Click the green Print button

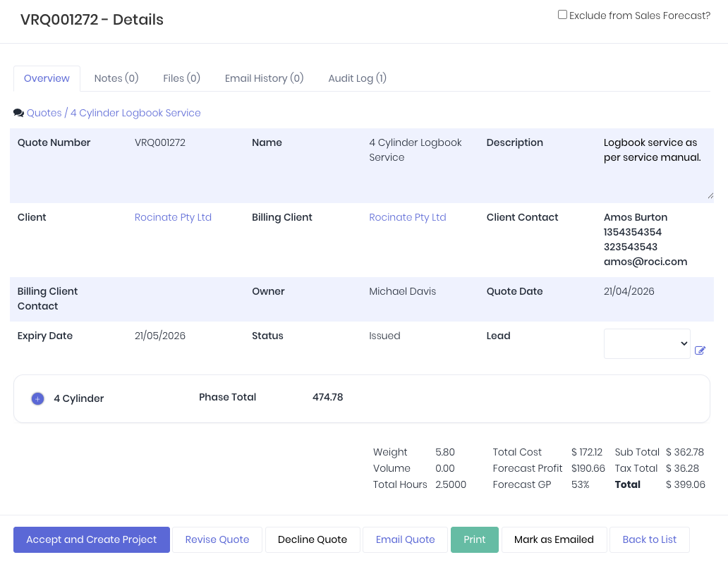tap(475, 539)
